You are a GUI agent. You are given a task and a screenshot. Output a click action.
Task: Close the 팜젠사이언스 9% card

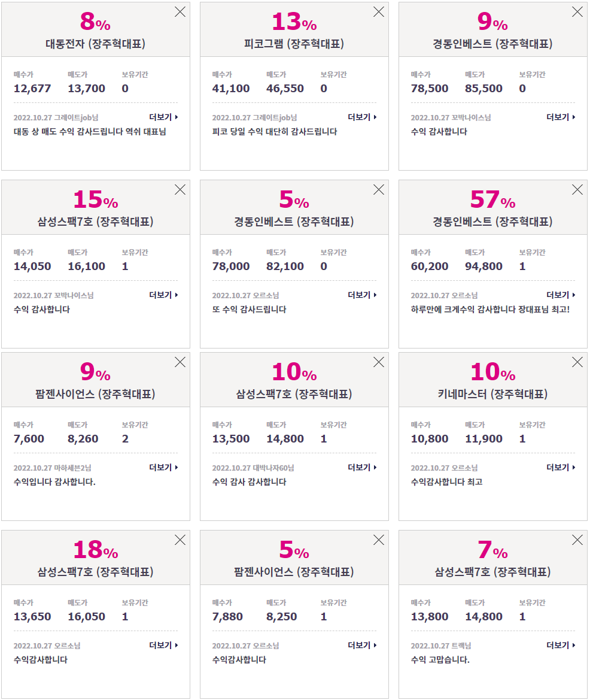(x=180, y=362)
